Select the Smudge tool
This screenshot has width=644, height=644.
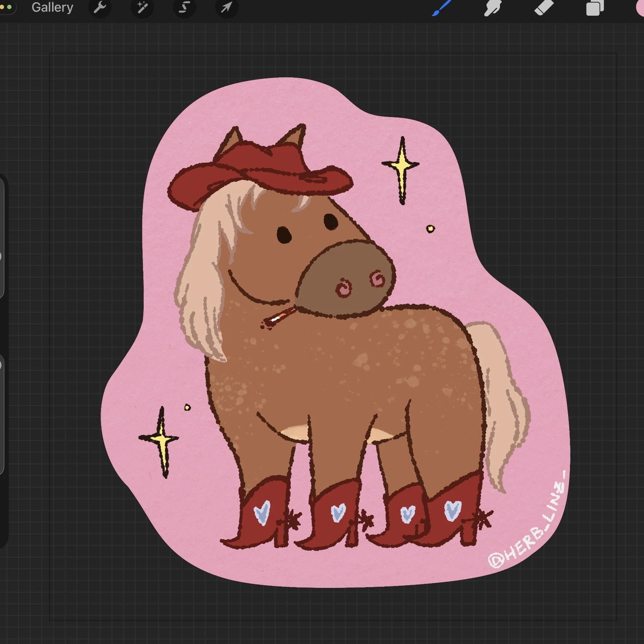[x=493, y=8]
